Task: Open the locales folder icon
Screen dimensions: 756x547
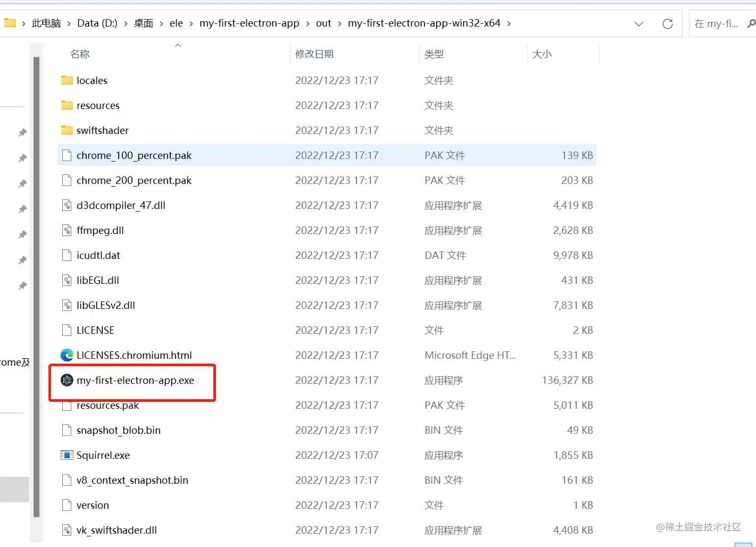Action: [x=67, y=80]
